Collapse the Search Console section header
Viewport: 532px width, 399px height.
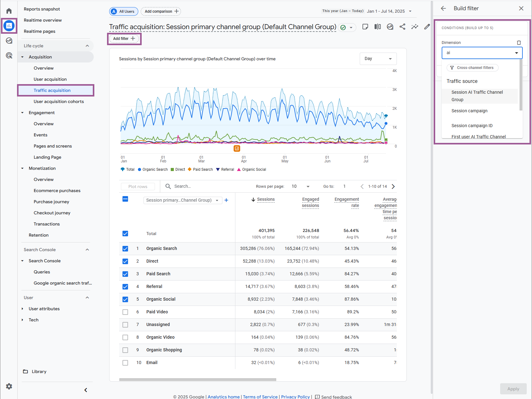[87, 250]
